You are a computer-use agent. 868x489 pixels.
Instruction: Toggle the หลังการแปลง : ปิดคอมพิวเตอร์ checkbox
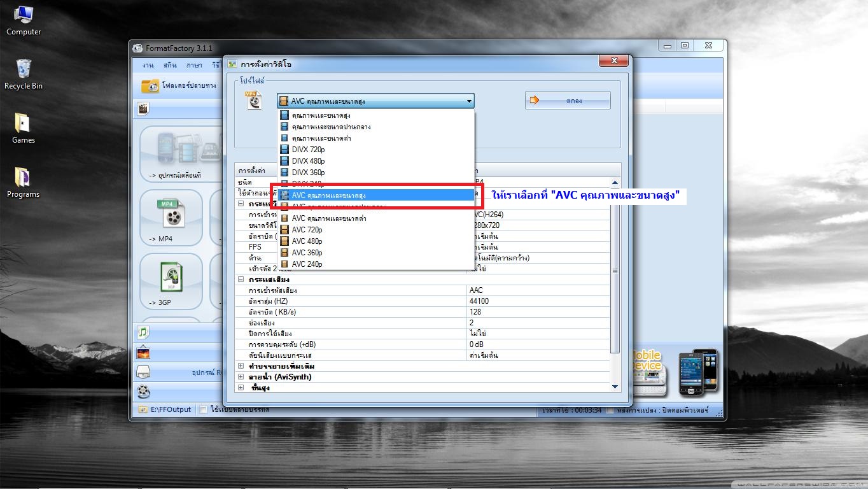click(x=610, y=409)
